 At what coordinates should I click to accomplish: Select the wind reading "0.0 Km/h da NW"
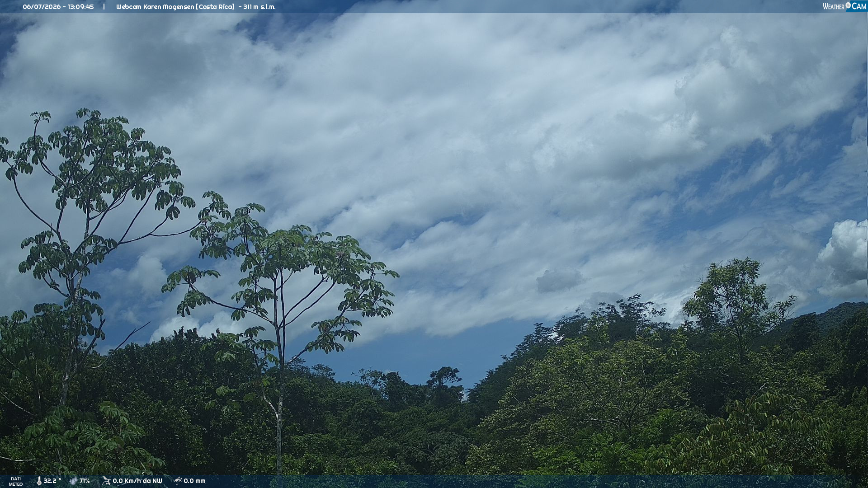click(137, 481)
